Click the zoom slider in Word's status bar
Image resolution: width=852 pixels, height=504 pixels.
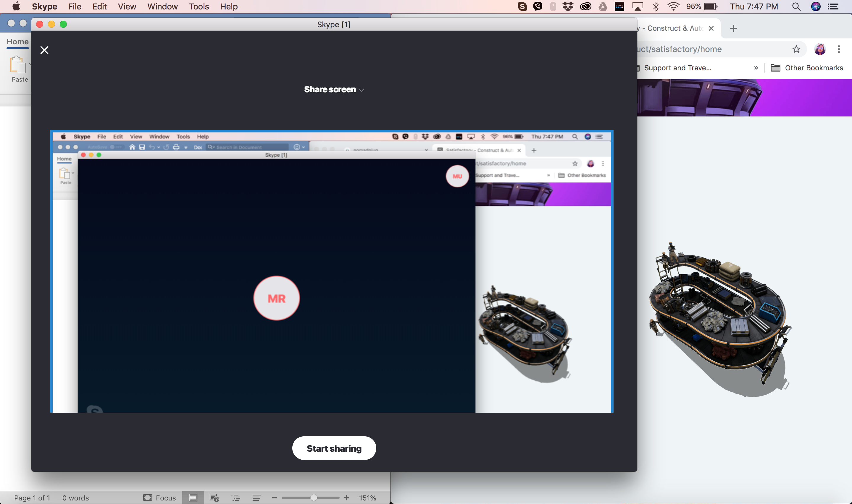click(314, 497)
